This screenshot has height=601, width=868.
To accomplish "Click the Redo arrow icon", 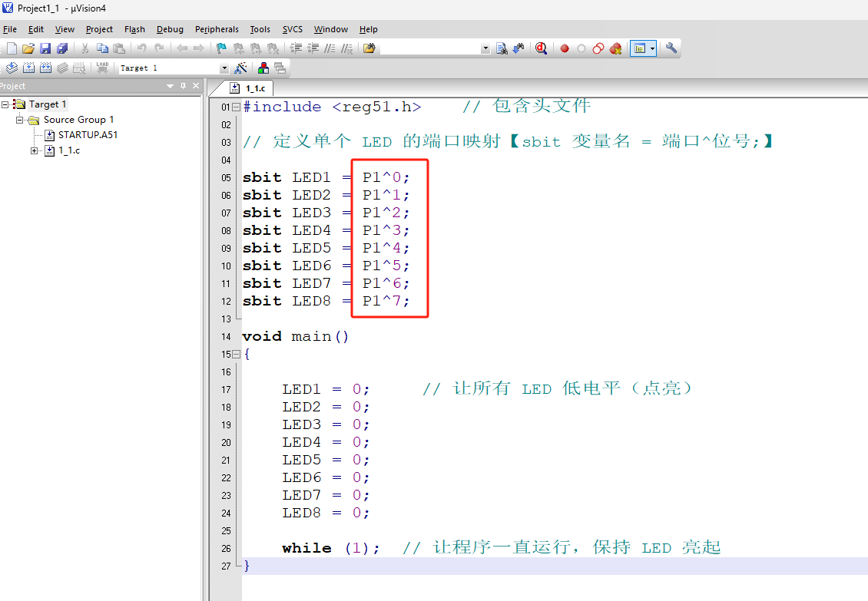I will point(159,48).
